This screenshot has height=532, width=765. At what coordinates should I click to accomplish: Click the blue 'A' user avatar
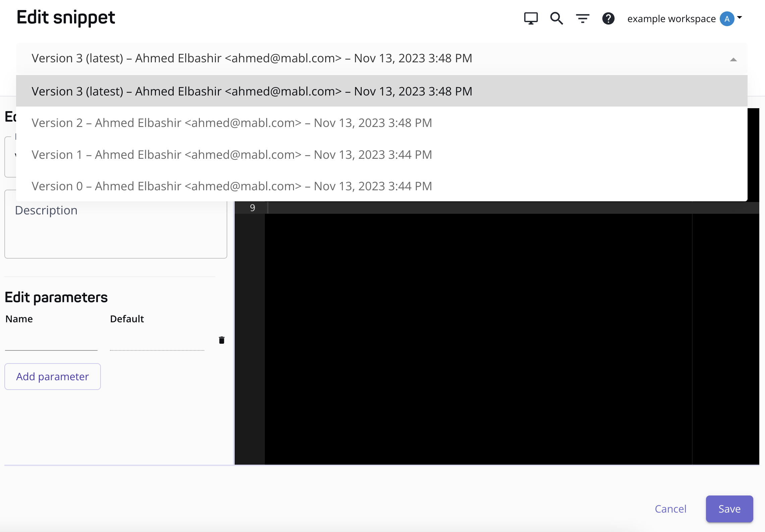(x=727, y=19)
